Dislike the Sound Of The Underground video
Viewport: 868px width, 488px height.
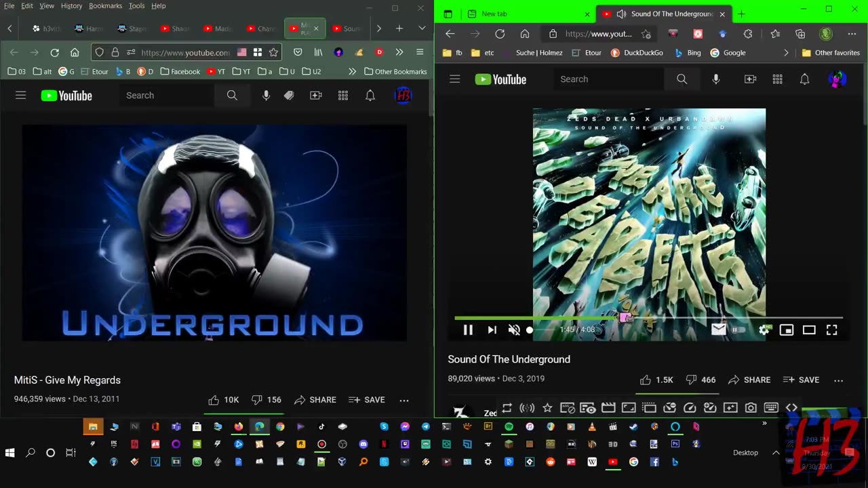[x=701, y=380]
